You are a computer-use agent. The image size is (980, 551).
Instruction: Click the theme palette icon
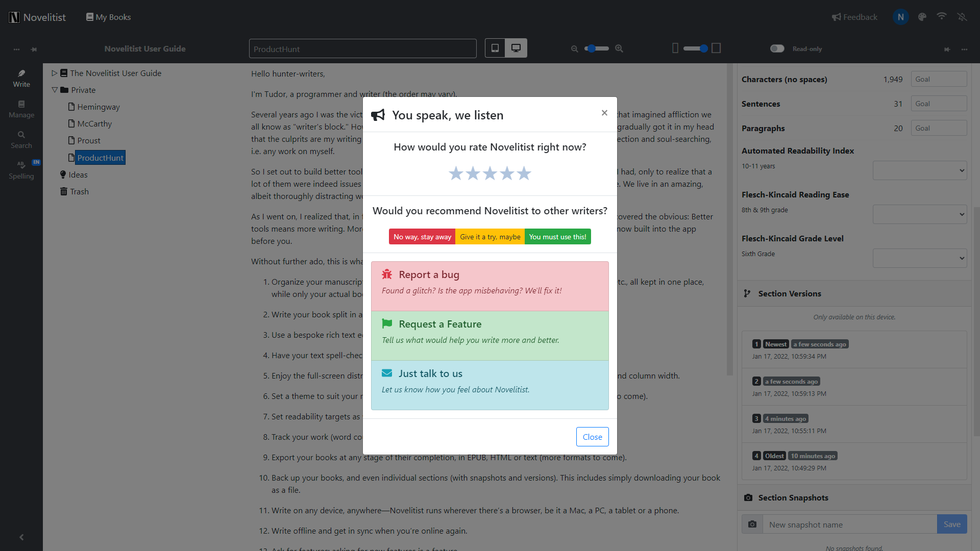pyautogui.click(x=922, y=17)
